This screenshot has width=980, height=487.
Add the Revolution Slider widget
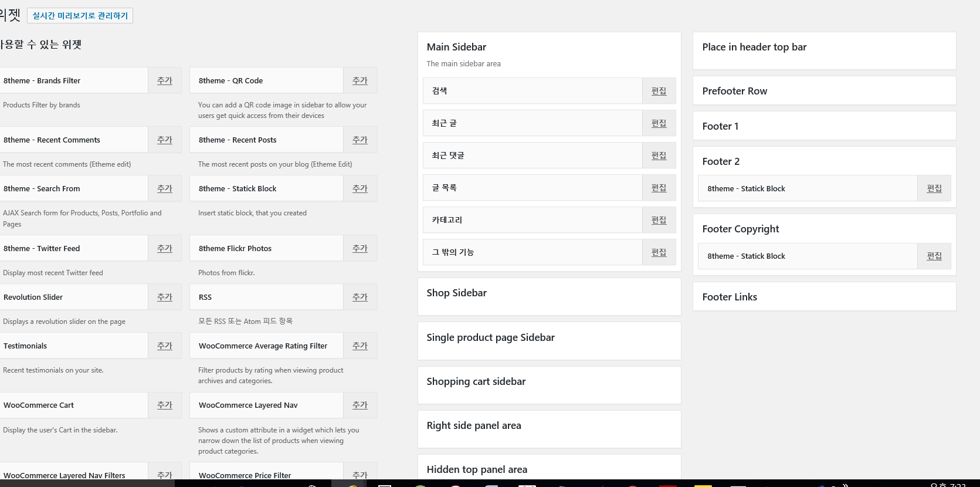165,297
